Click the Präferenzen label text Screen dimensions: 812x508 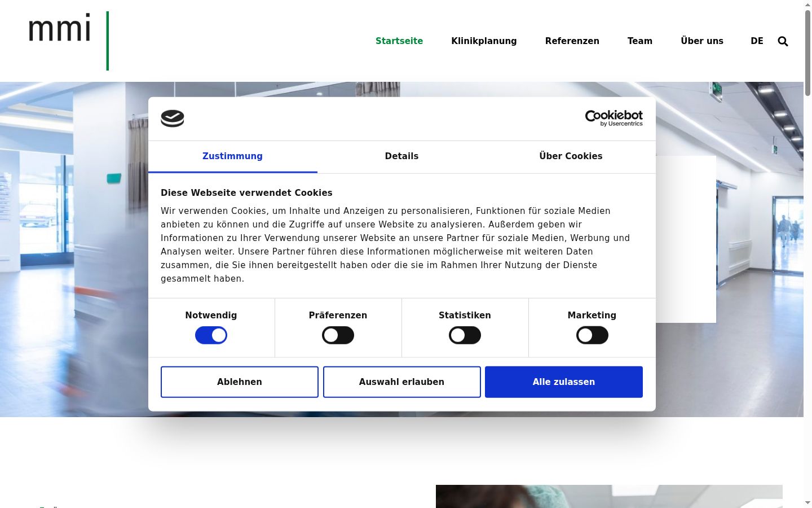point(338,316)
